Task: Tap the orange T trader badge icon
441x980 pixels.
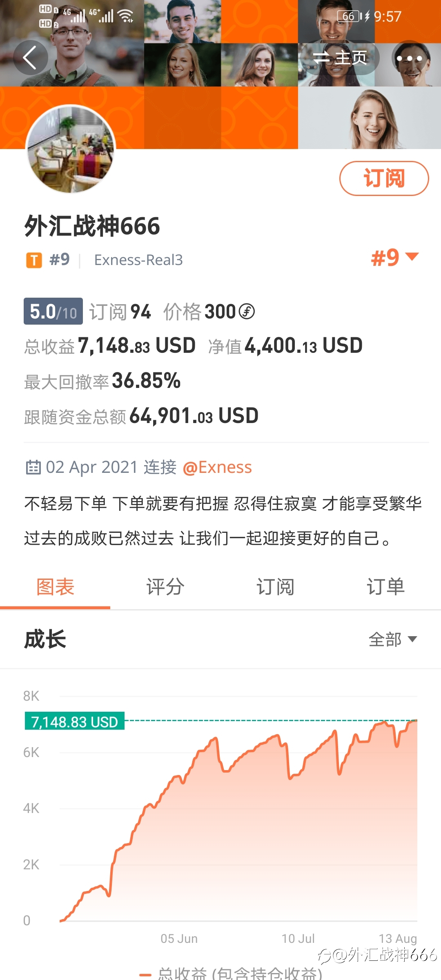Action: click(x=34, y=260)
